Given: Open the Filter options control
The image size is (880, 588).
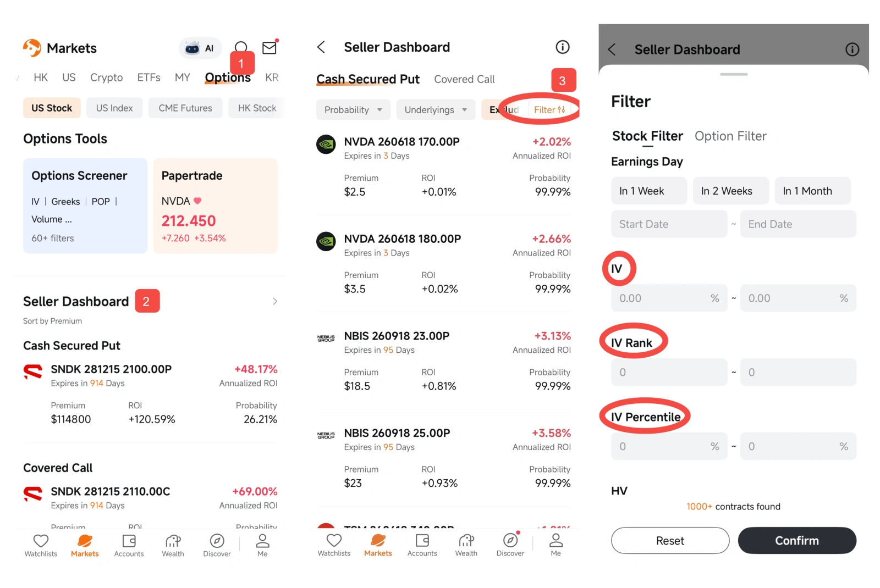Looking at the screenshot, I should 549,110.
